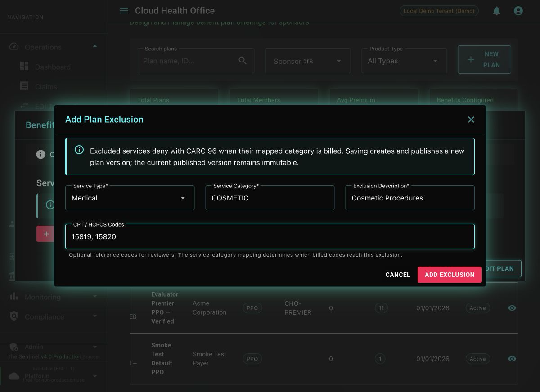Open the Service Type dropdown
The image size is (540, 392).
point(130,198)
